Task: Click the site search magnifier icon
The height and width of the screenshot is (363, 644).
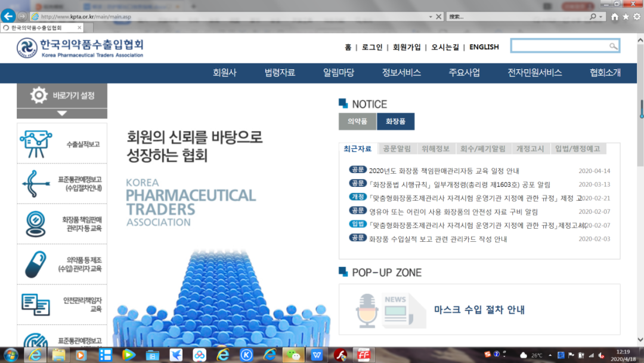Action: pos(613,46)
